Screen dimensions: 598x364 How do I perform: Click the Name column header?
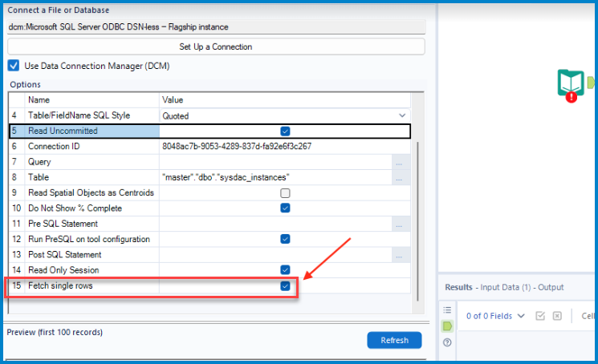[39, 99]
